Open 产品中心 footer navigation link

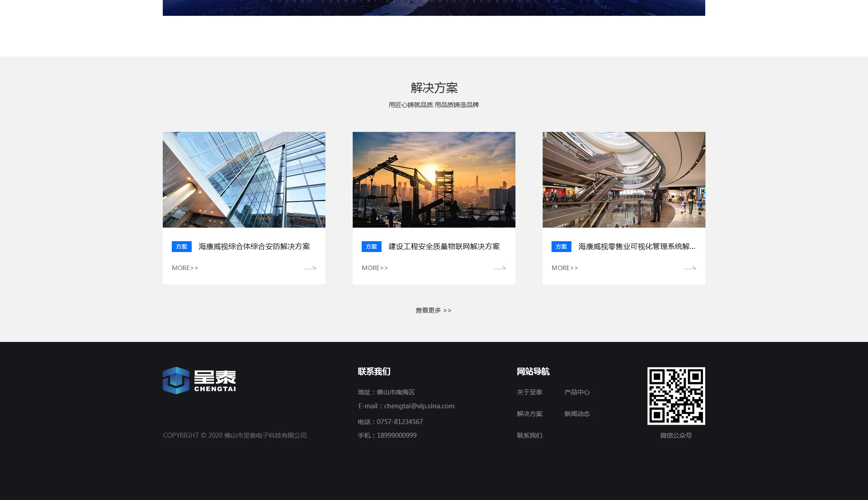pyautogui.click(x=577, y=392)
